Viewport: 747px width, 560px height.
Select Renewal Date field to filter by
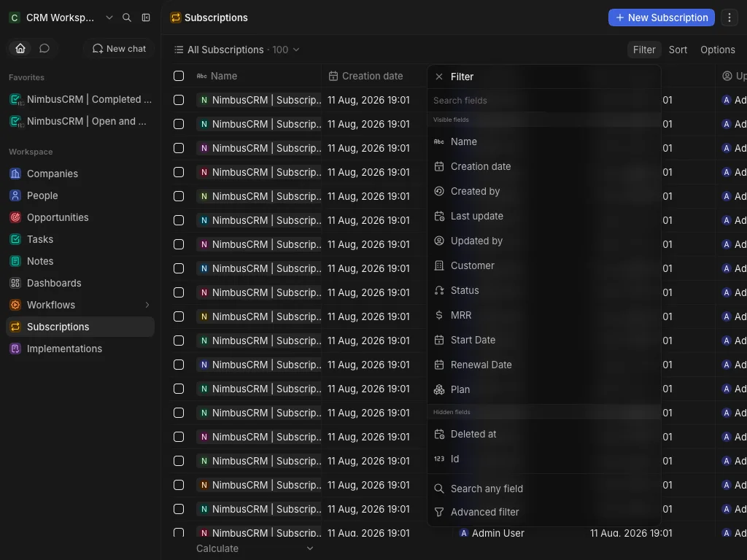(543, 365)
